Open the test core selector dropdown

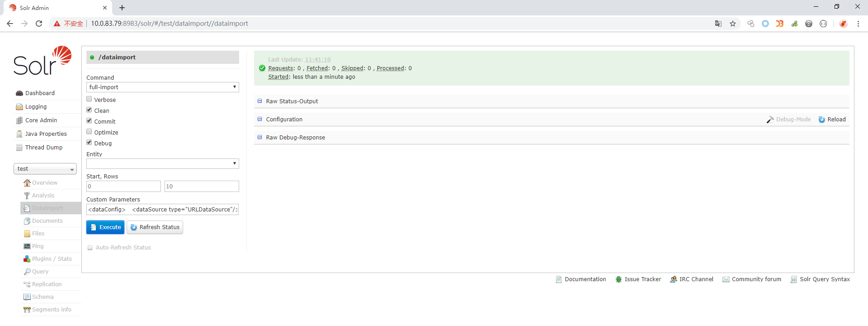point(45,169)
